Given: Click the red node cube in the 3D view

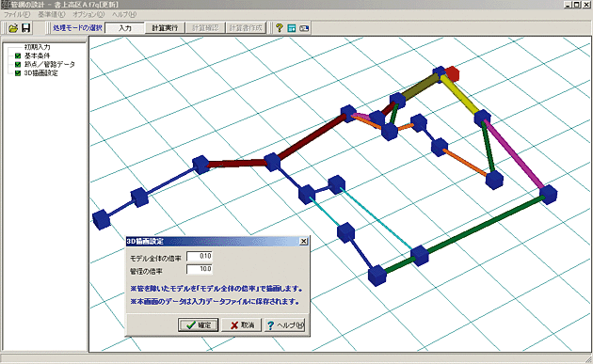Looking at the screenshot, I should [x=452, y=73].
